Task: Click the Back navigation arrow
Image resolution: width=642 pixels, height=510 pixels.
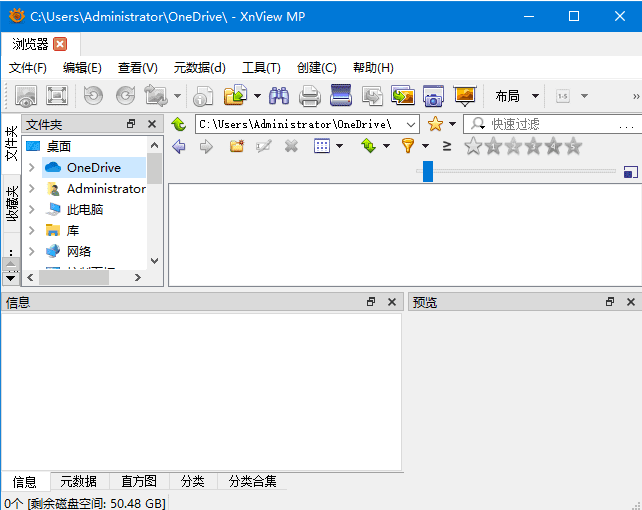Action: click(179, 146)
